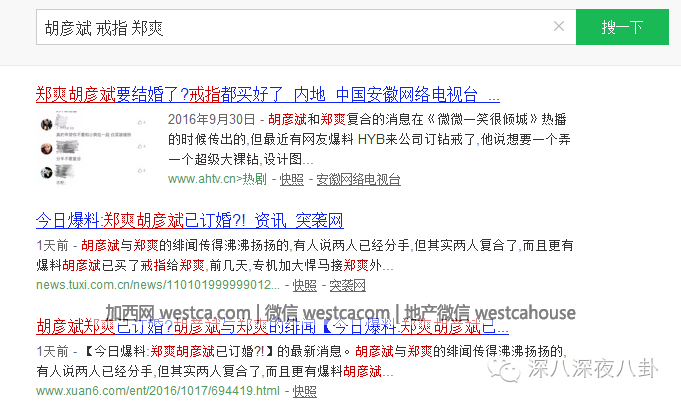Viewport: 681px width, 402px height.
Task: View 快照 snapshot of the ahtv.cn result
Action: point(291,180)
